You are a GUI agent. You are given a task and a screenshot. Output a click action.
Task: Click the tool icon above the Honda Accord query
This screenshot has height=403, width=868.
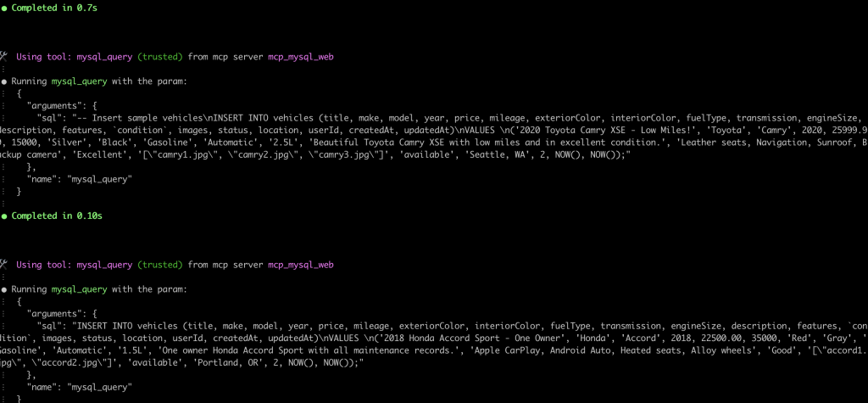tap(3, 265)
